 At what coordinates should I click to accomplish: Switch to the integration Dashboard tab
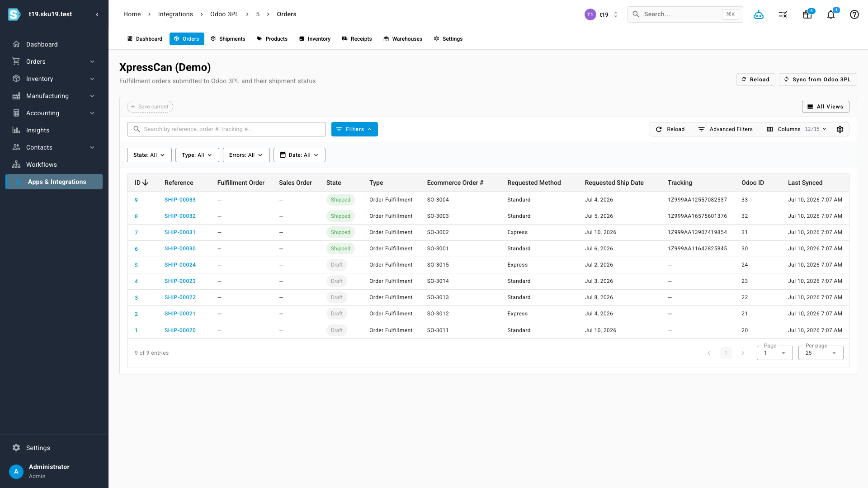[145, 39]
